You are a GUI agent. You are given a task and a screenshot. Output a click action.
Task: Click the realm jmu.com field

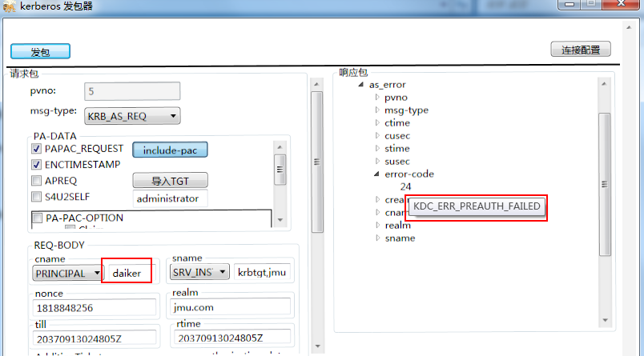click(230, 306)
